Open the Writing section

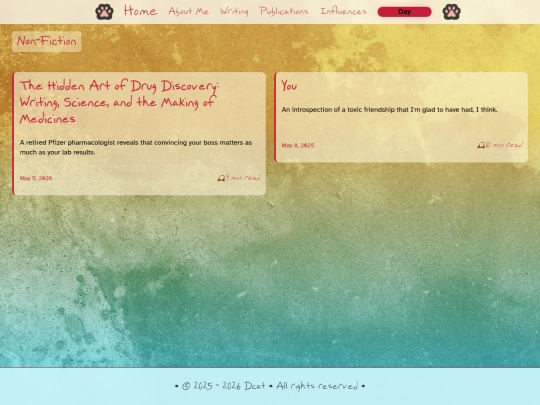234,11
